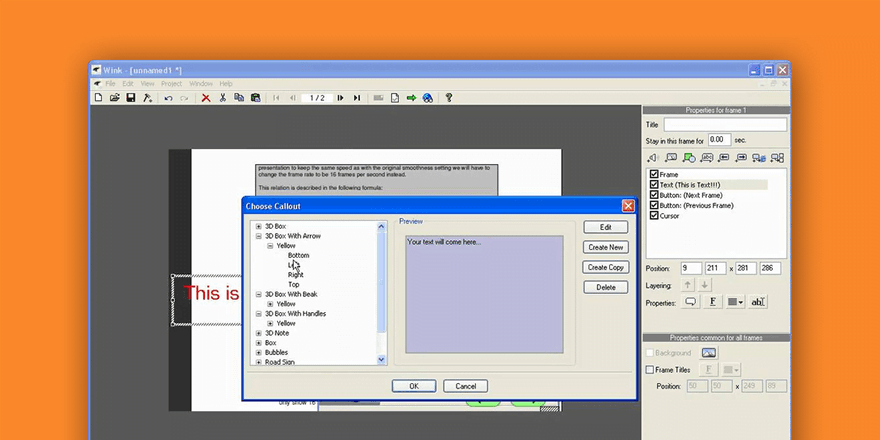Uncheck the Cursor checkbox
Image resolution: width=880 pixels, height=440 pixels.
pyautogui.click(x=654, y=215)
